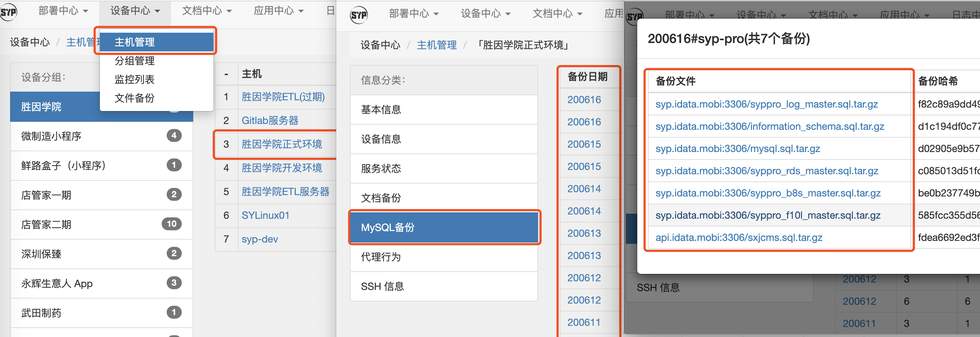
Task: Select 基本信息 info category
Action: [x=444, y=110]
